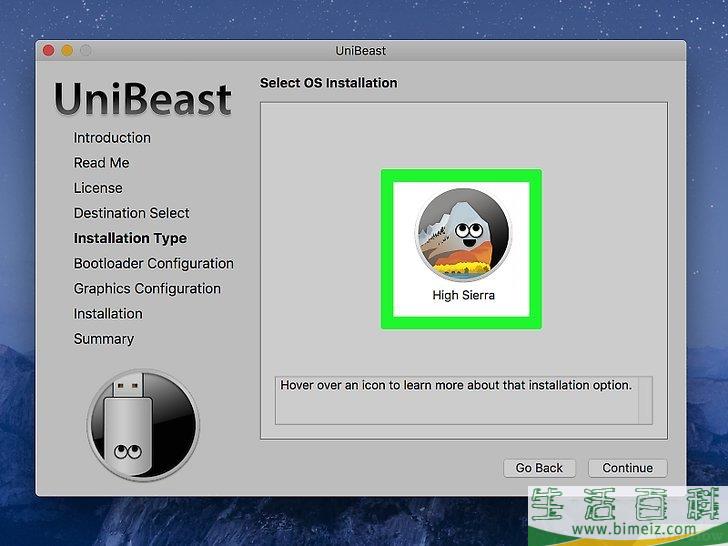Select the Read Me step
Screen dimensions: 728x546
coord(101,163)
